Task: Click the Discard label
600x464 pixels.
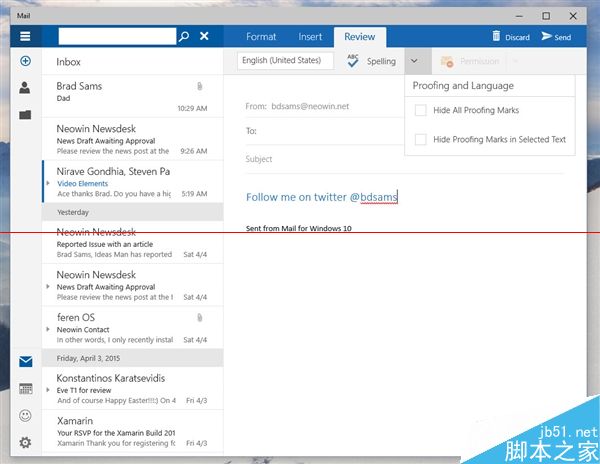Action: pyautogui.click(x=517, y=37)
